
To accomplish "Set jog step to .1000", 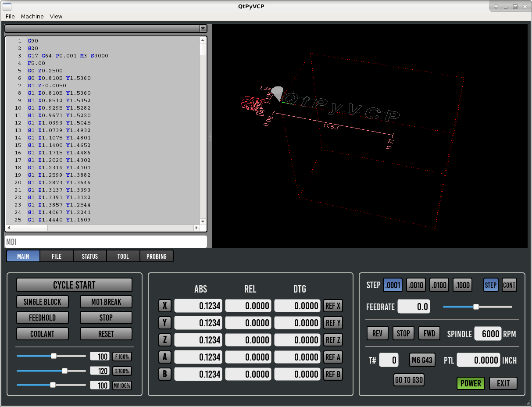I will point(462,285).
